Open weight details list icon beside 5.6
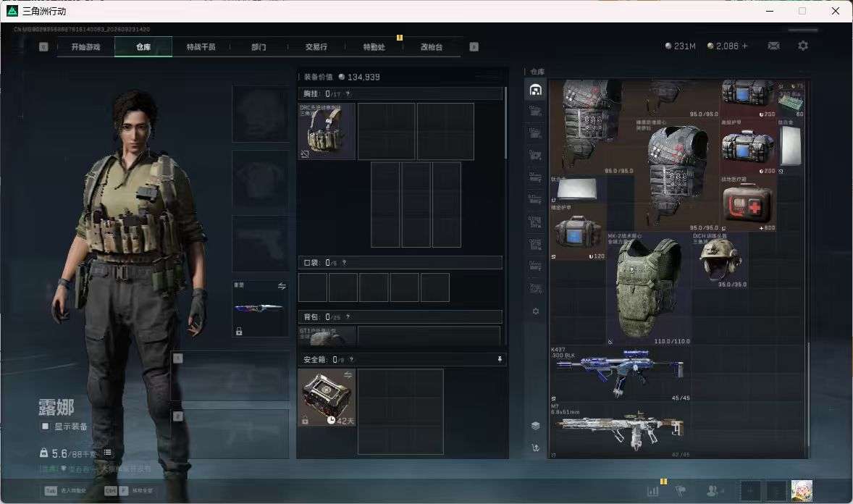This screenshot has height=504, width=853. point(108,453)
